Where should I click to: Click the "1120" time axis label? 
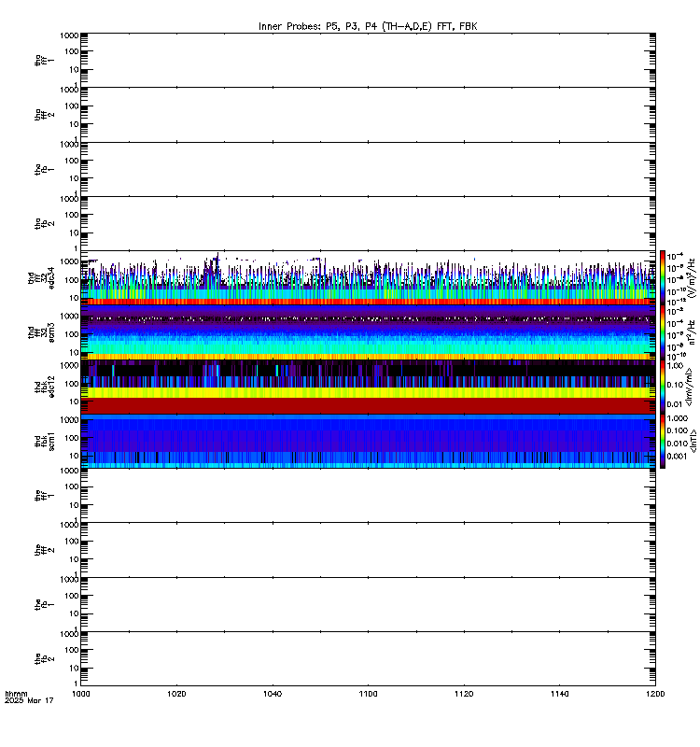click(x=464, y=694)
